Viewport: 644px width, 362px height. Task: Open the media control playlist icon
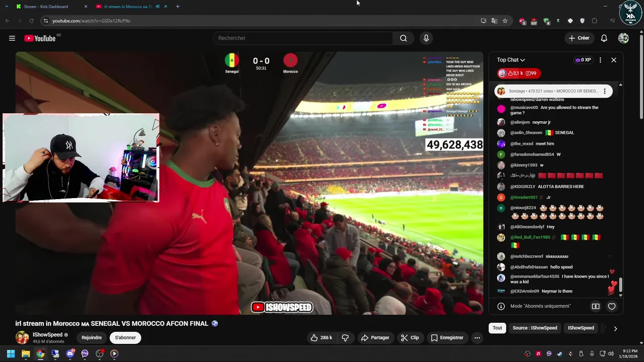click(612, 21)
